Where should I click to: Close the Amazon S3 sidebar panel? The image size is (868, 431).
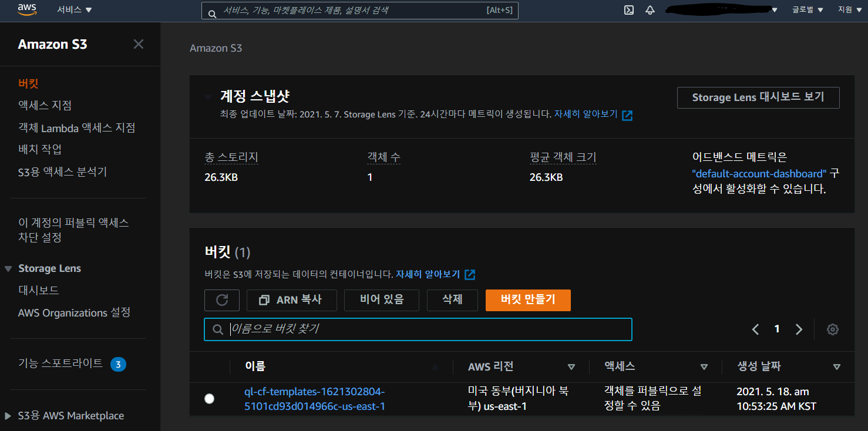tap(139, 44)
